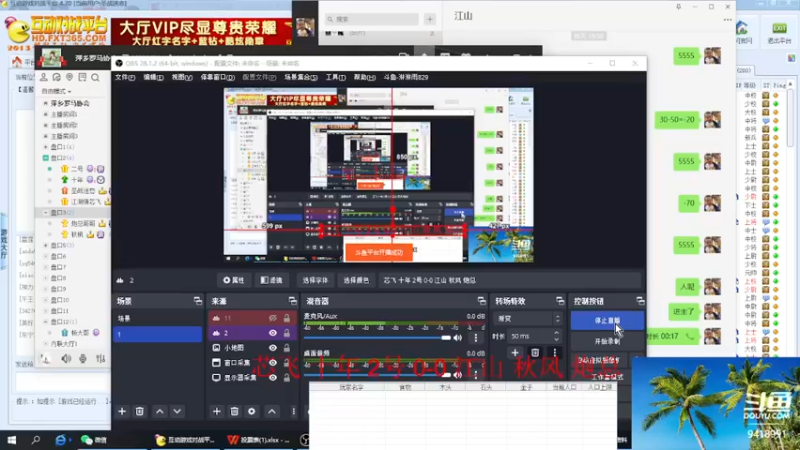Image resolution: width=800 pixels, height=450 pixels.
Task: Pop out the Scene Transitions dock icon
Action: [560, 301]
